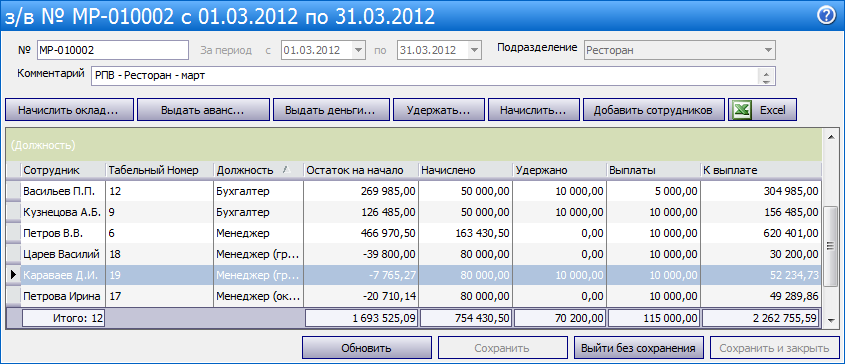Click the 5 000,00 payments cell
The height and width of the screenshot is (364, 845).
[653, 191]
